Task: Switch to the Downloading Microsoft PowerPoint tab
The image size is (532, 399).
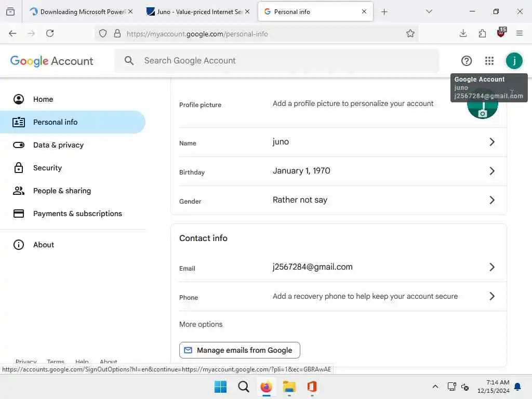Action: pyautogui.click(x=81, y=11)
